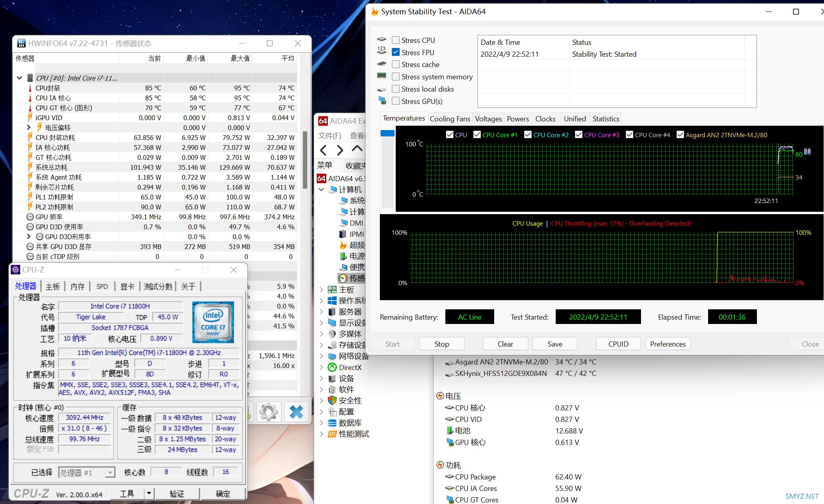Click the 22:52:11 timestamp marker on the temperature graph
This screenshot has height=504, width=824.
point(766,201)
